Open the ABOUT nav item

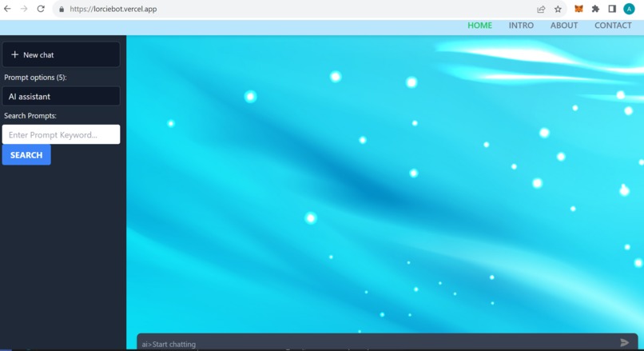click(564, 26)
